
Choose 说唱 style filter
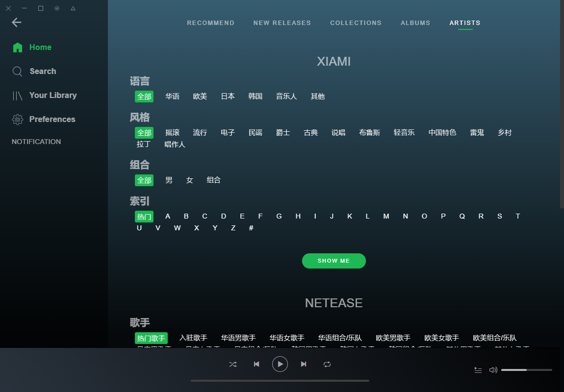tap(338, 133)
